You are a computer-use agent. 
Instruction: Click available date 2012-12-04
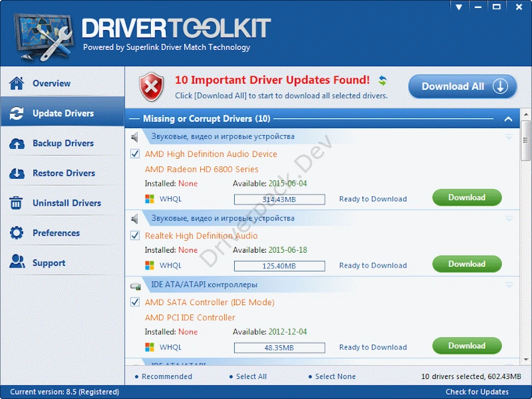(x=288, y=332)
